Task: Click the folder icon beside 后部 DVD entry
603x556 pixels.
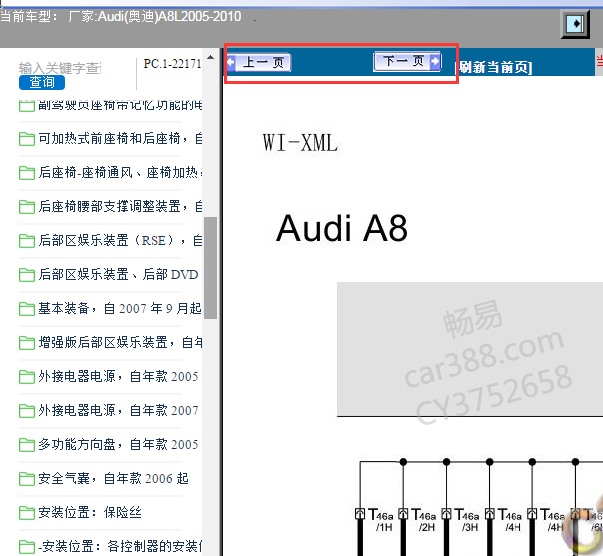Action: click(x=27, y=275)
